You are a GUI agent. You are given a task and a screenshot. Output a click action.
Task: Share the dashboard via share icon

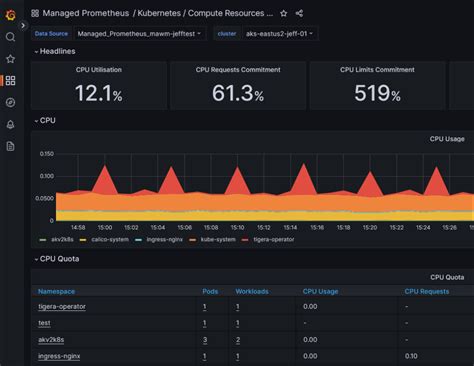tap(299, 13)
